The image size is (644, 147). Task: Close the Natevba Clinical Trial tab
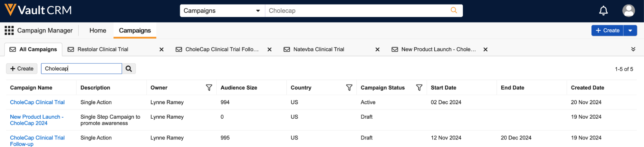pos(378,50)
